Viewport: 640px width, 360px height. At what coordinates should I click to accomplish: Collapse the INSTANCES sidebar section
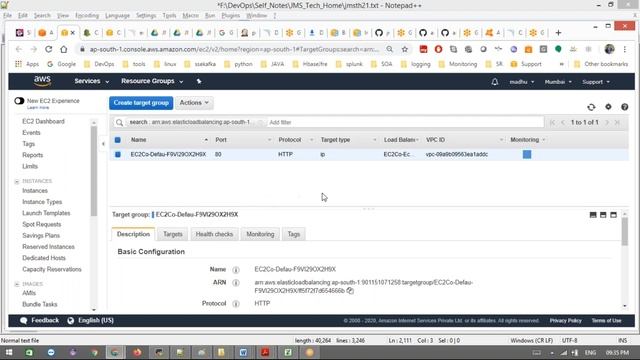(17, 181)
